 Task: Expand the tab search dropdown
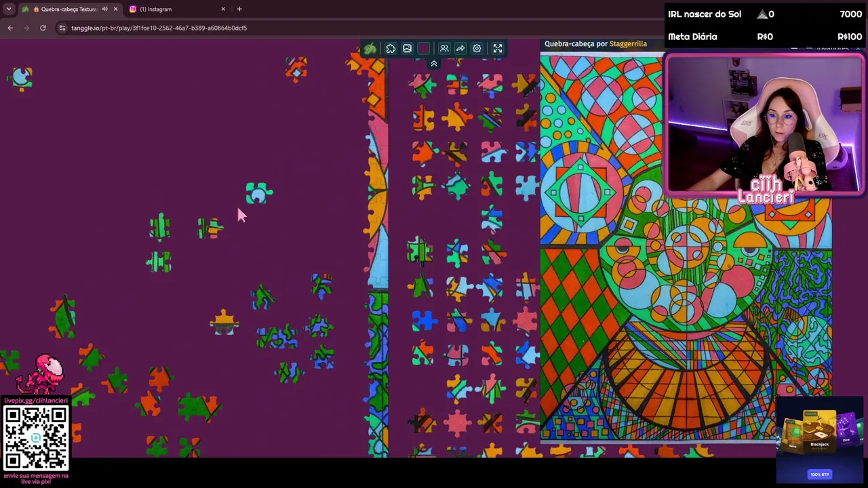coord(9,9)
